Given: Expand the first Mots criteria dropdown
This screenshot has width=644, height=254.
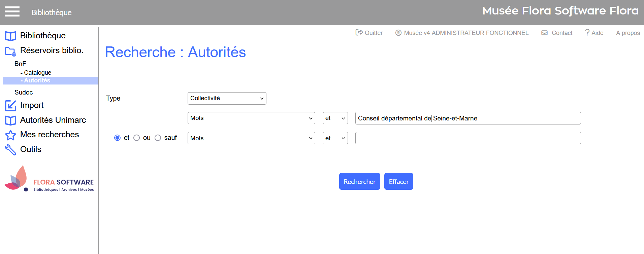Looking at the screenshot, I should [251, 118].
